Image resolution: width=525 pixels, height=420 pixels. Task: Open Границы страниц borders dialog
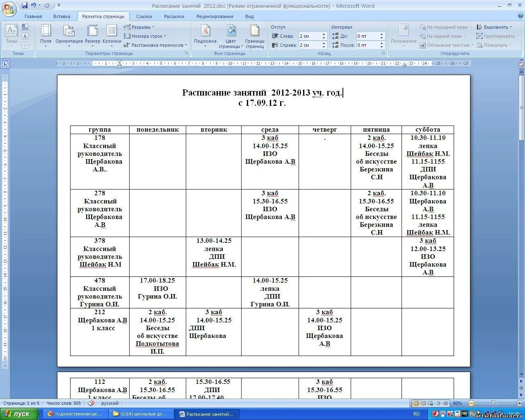click(255, 36)
